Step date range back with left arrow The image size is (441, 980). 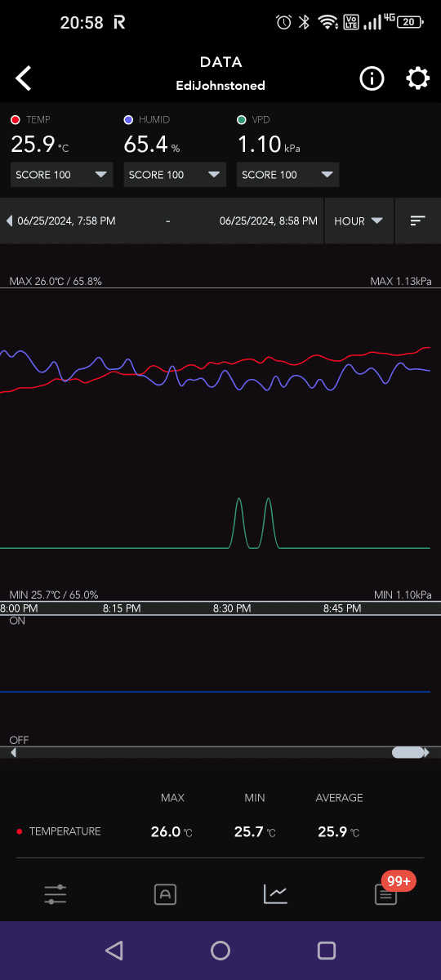[x=9, y=220]
